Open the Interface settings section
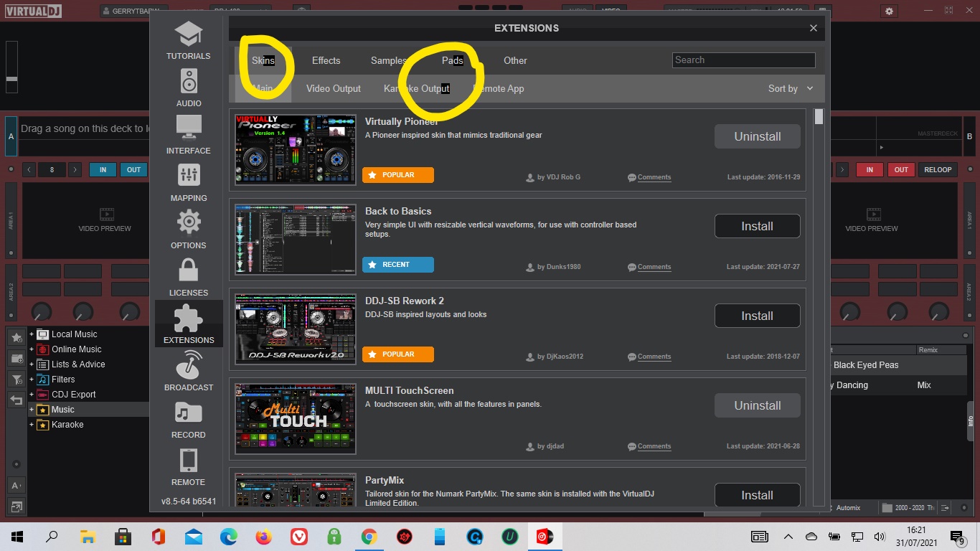Screen dimensions: 980x551 pos(189,136)
